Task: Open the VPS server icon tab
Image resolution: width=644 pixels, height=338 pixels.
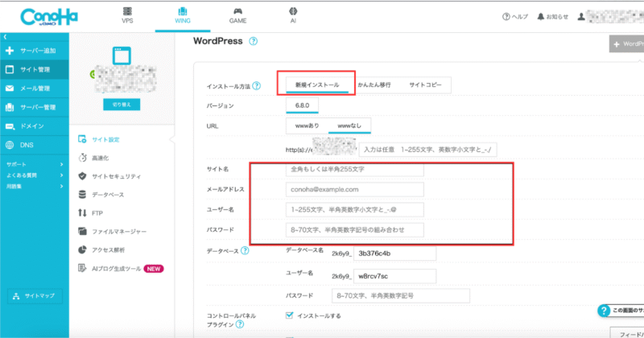Action: tap(127, 15)
